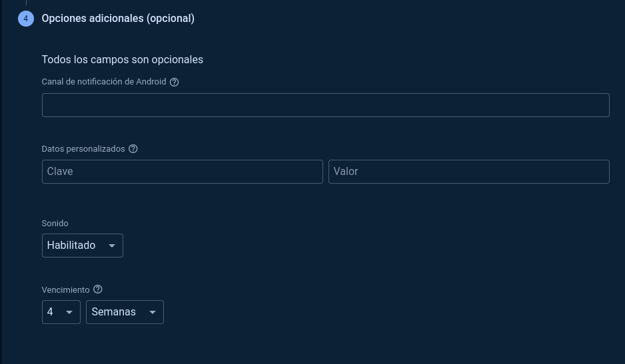Click the Todos los campos son opcionales text
This screenshot has width=625, height=364.
pos(122,60)
